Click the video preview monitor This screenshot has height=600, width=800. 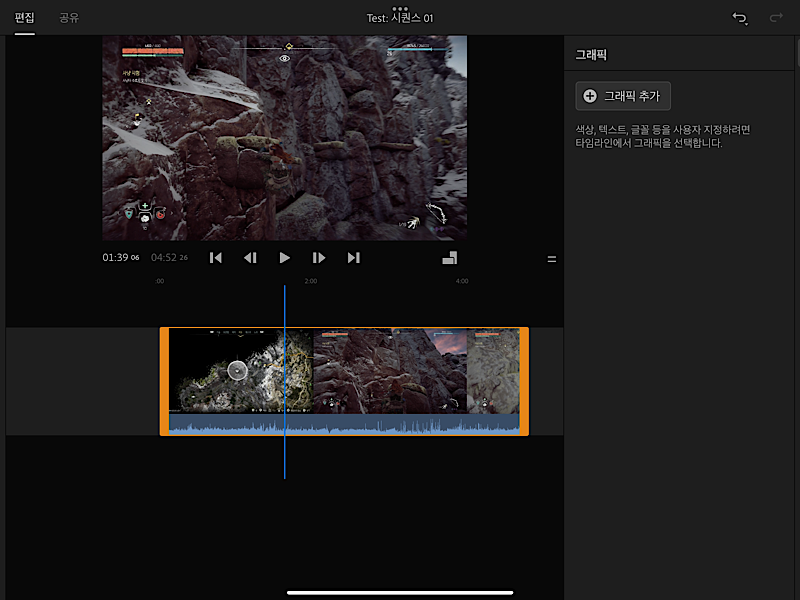[285, 138]
